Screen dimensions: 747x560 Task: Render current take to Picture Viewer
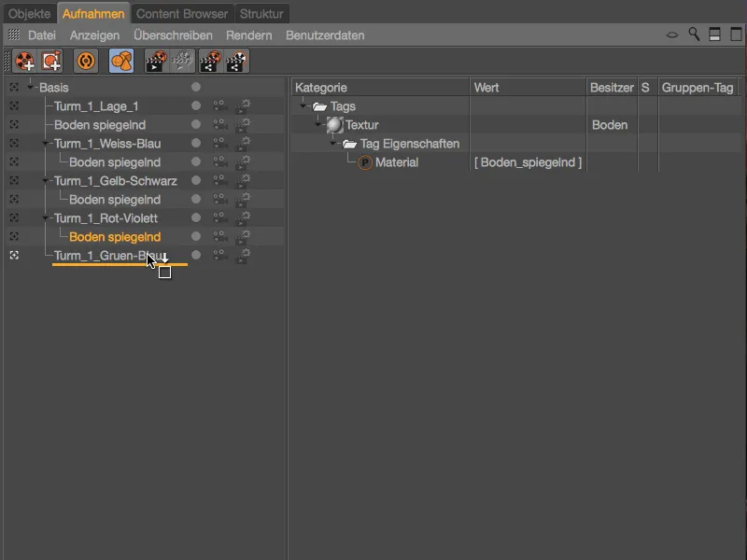pyautogui.click(x=156, y=61)
